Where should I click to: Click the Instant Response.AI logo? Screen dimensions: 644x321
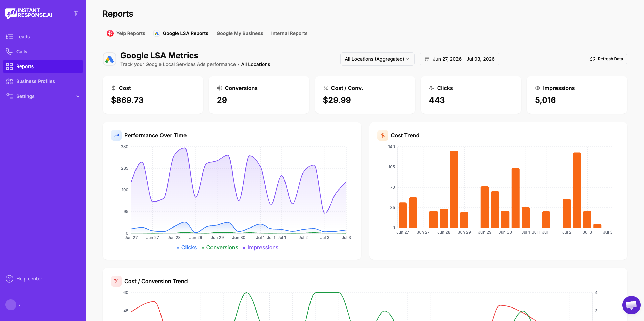[29, 14]
